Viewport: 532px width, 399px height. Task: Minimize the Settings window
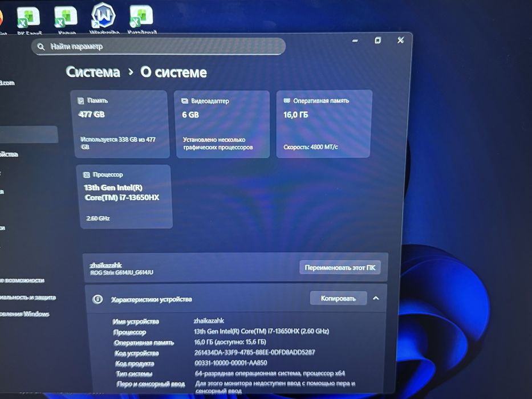[x=355, y=40]
